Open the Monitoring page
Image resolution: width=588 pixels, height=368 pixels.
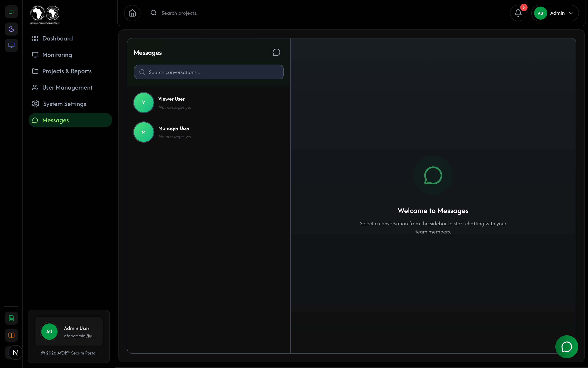(70, 55)
